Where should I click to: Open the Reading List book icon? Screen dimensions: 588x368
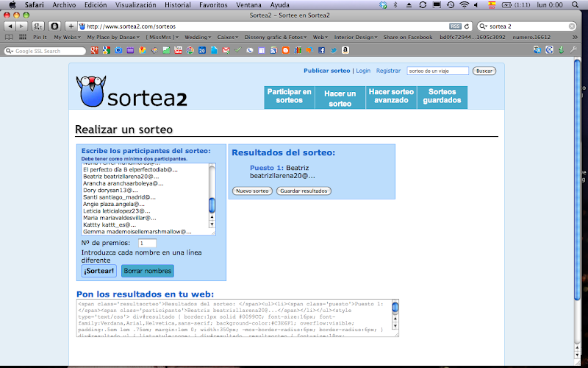point(9,38)
